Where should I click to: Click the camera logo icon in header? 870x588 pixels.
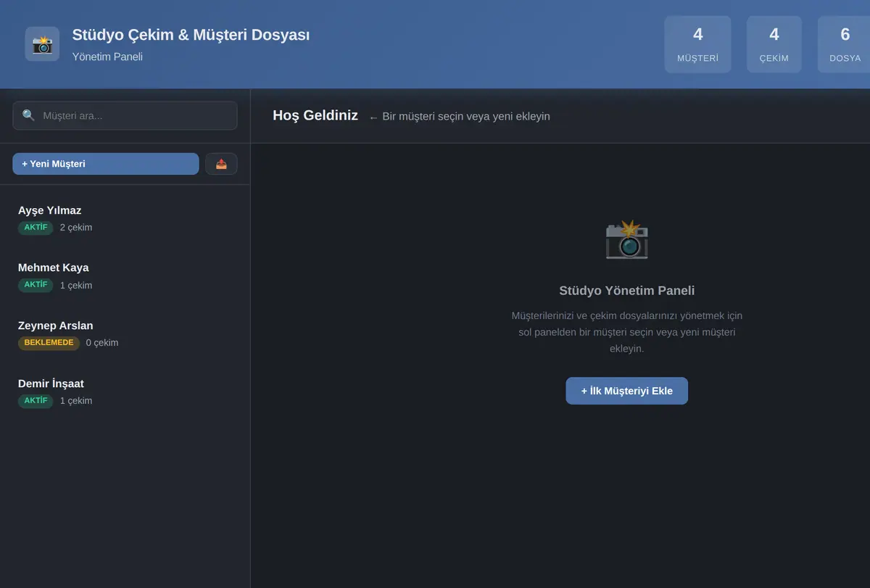pos(42,44)
